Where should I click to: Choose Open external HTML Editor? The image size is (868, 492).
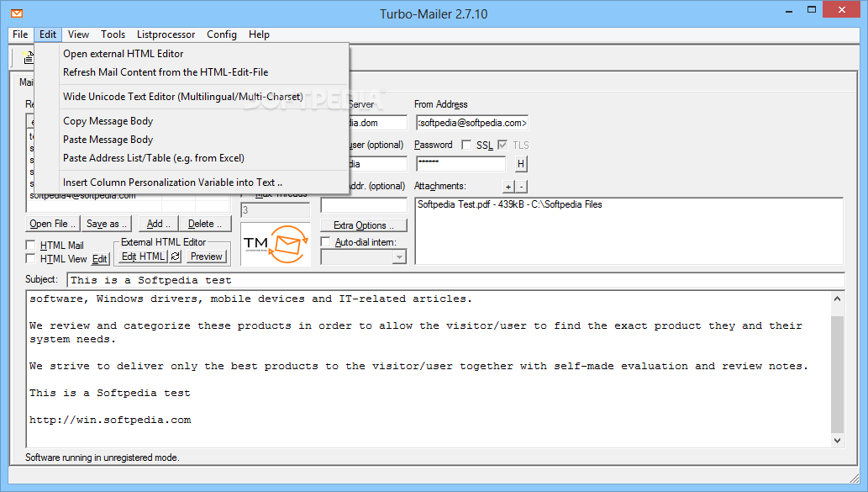[x=192, y=54]
